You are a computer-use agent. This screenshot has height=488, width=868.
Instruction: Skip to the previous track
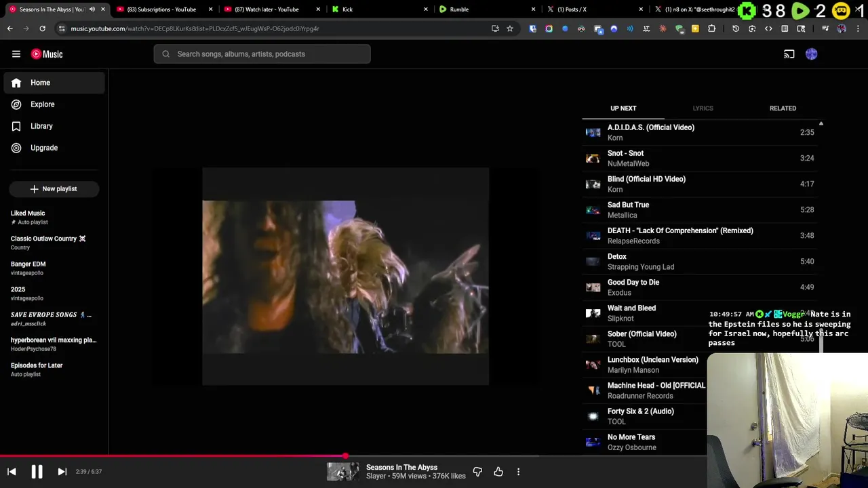[12, 472]
